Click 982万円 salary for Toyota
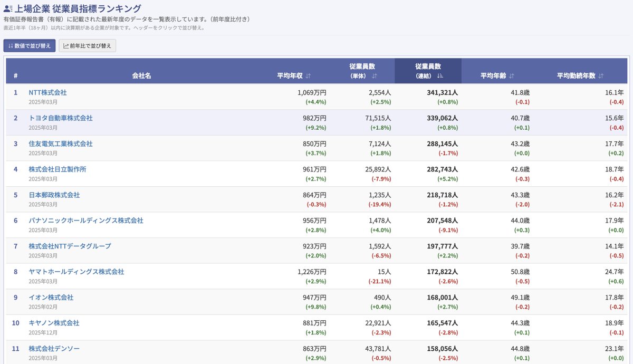Screen dimensions: 633x364 point(314,118)
